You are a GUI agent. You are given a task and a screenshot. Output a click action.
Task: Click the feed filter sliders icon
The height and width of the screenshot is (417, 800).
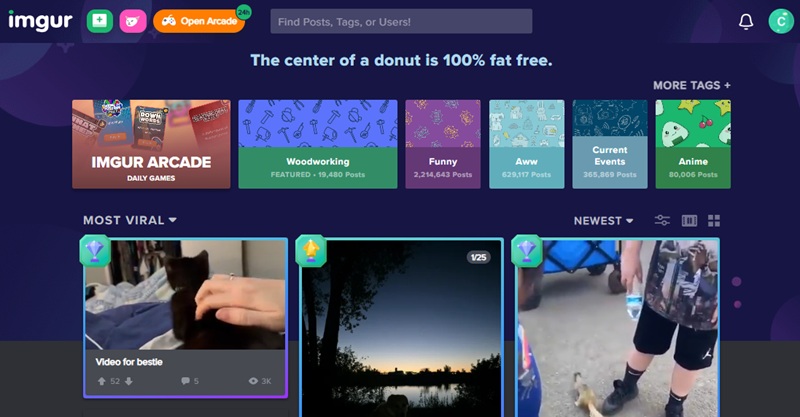[662, 220]
